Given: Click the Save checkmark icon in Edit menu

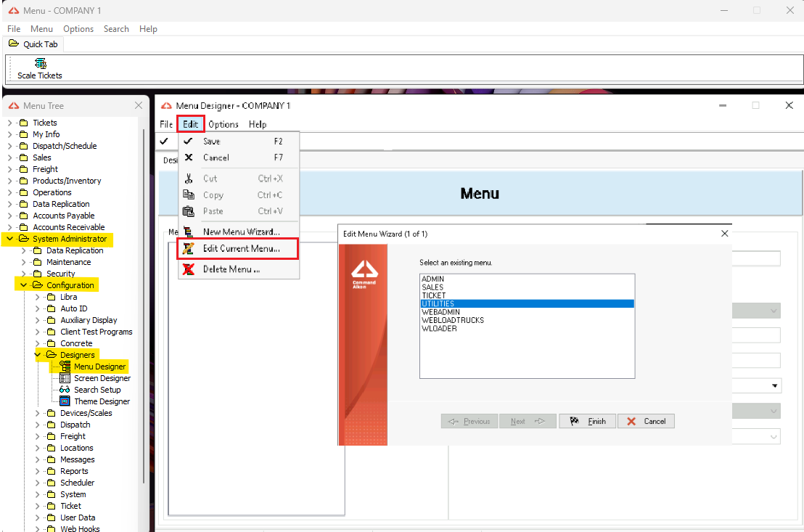Looking at the screenshot, I should 188,141.
